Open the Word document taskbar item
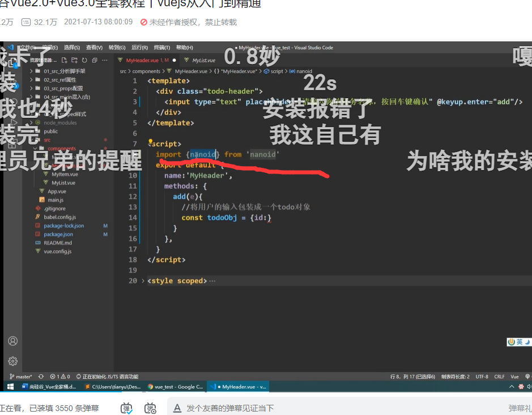The height and width of the screenshot is (415, 532). click(49, 387)
